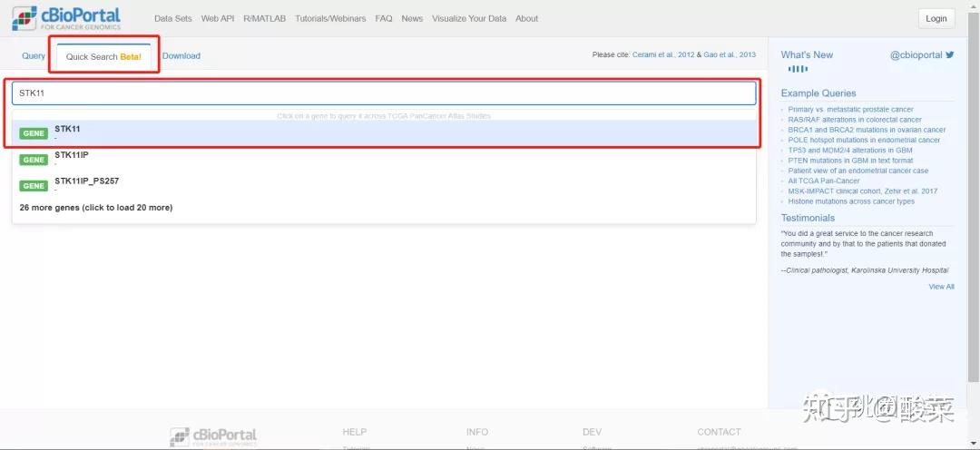Image resolution: width=980 pixels, height=450 pixels.
Task: Click the INFO footer heading
Action: [477, 432]
